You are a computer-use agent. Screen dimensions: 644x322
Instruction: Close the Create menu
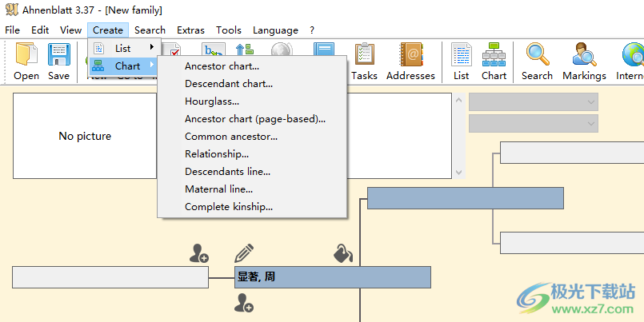click(108, 30)
